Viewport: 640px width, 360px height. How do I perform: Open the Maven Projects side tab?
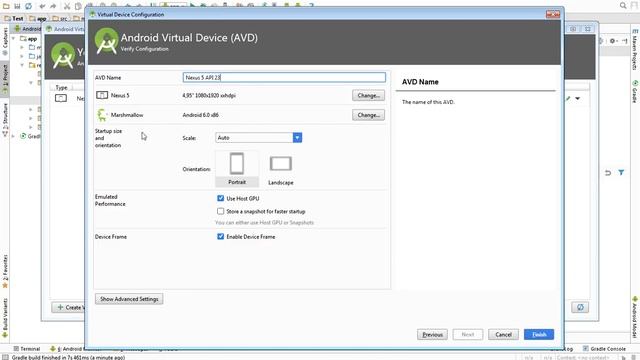point(635,49)
